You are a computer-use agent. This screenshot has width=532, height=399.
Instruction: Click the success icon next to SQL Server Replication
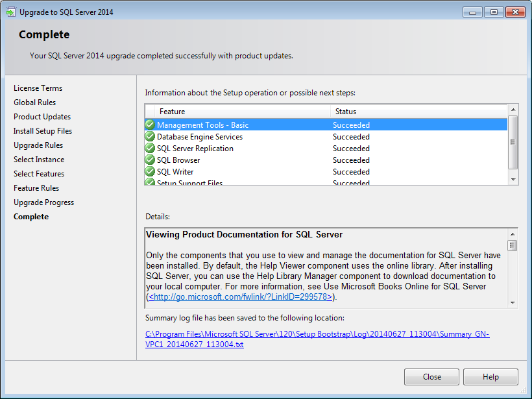point(150,149)
